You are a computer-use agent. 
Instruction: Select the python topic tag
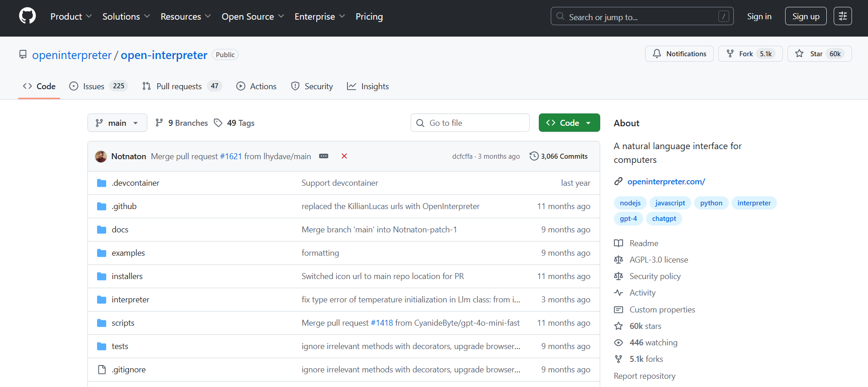(711, 203)
